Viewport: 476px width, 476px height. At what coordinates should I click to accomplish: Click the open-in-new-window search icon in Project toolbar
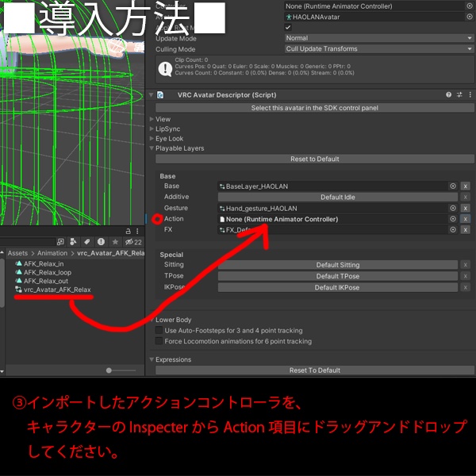[60, 242]
